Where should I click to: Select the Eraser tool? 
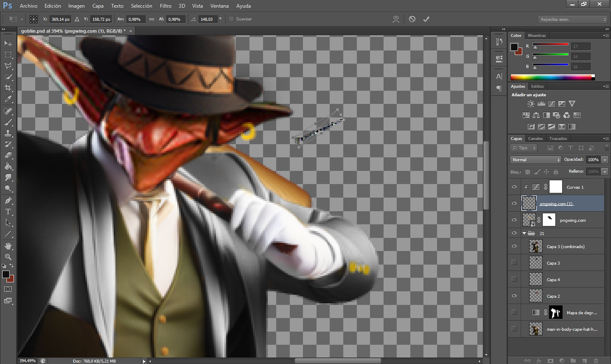(x=8, y=155)
